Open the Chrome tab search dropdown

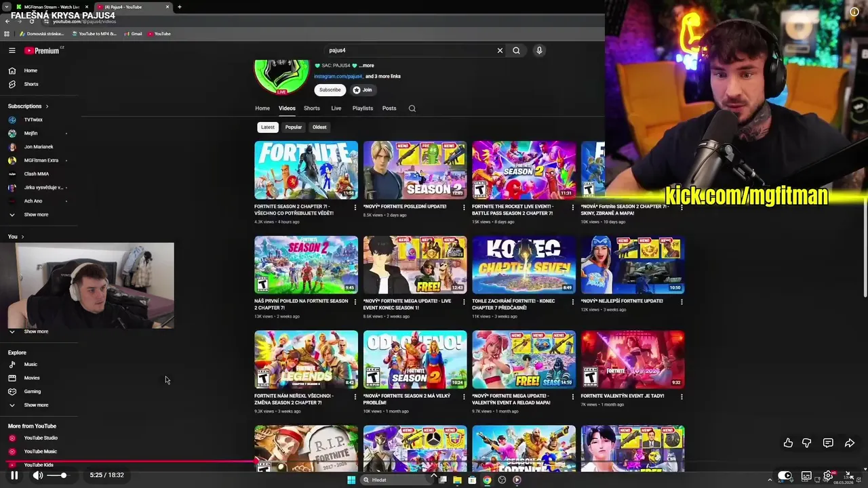[6, 7]
